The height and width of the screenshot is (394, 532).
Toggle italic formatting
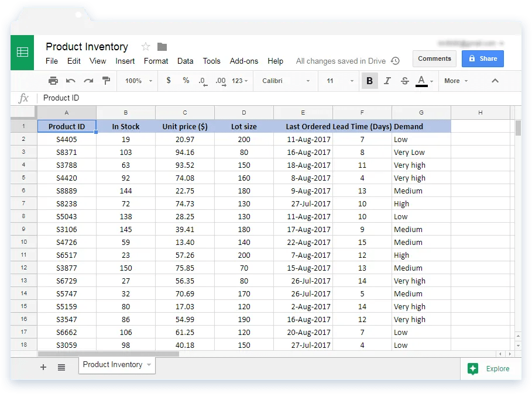point(387,81)
